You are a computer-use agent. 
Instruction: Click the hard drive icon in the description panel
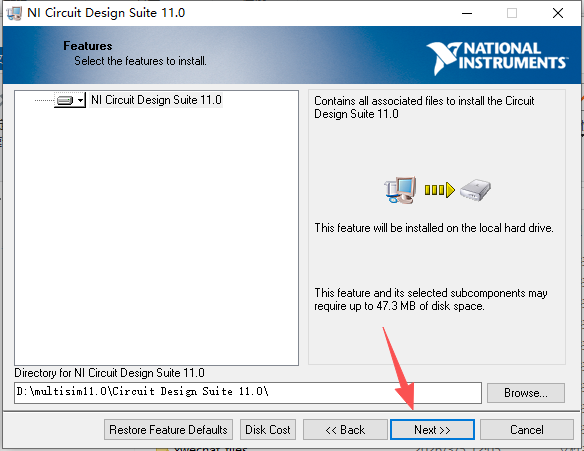tap(475, 190)
